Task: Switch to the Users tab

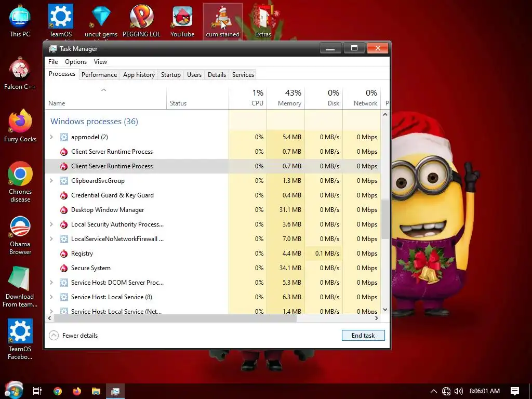Action: pyautogui.click(x=194, y=75)
